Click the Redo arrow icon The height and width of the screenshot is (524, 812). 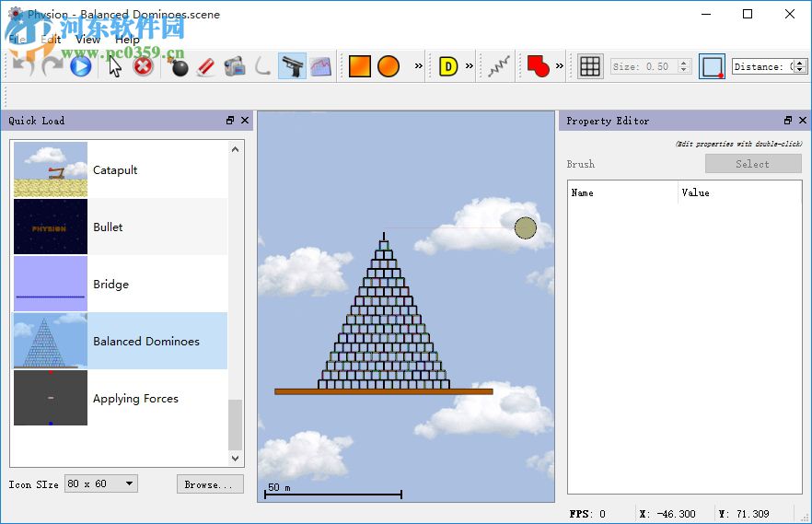pyautogui.click(x=52, y=66)
